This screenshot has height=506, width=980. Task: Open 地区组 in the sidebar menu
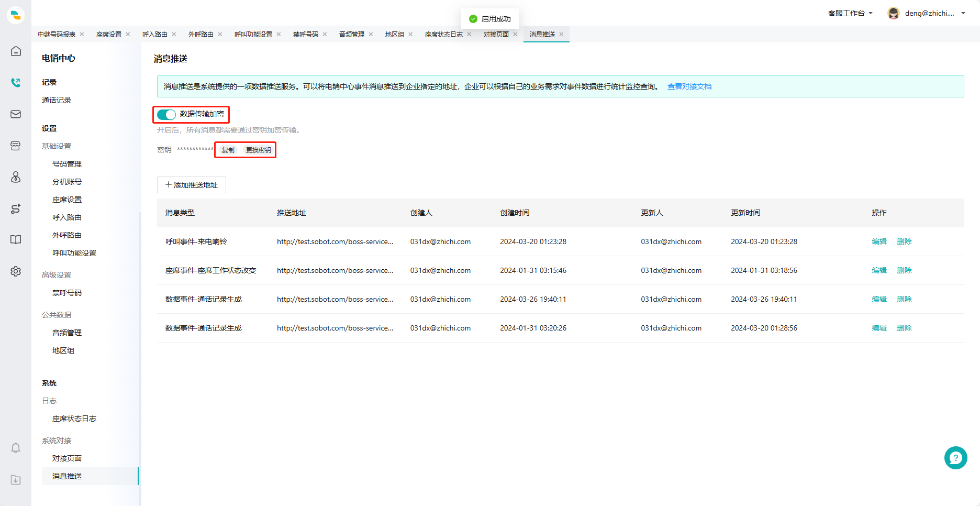63,350
